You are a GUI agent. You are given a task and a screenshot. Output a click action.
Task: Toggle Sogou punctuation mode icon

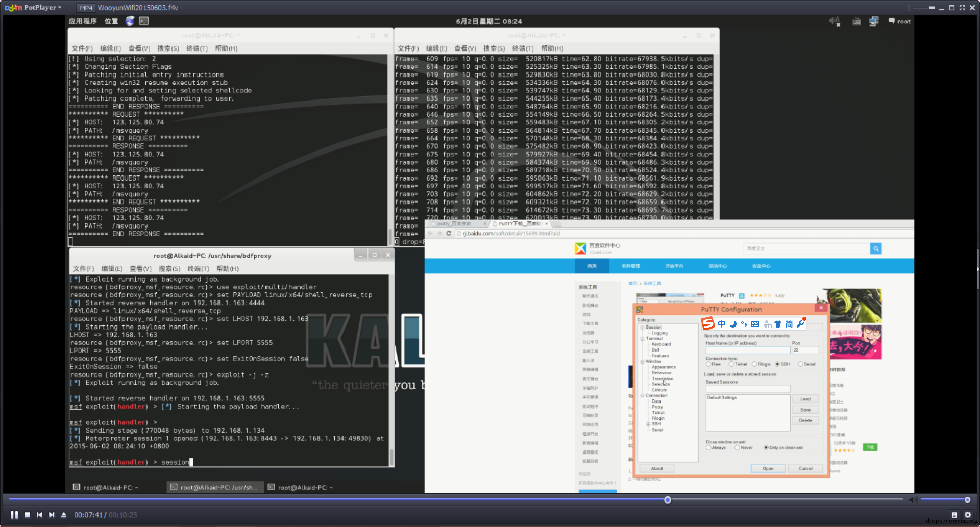[x=744, y=324]
